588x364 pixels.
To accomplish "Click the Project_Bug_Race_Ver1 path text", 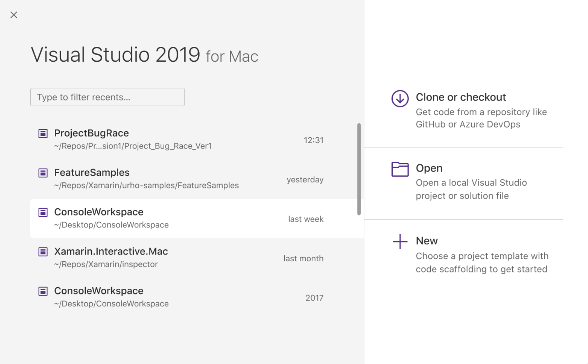I will coord(133,146).
